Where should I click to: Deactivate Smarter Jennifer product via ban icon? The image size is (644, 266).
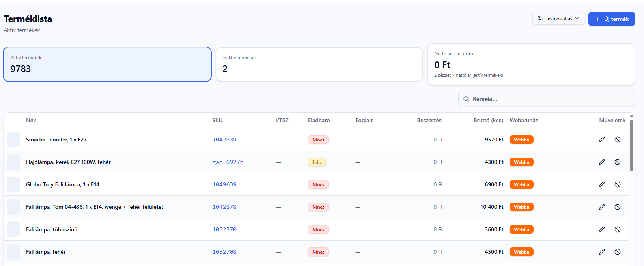click(618, 140)
